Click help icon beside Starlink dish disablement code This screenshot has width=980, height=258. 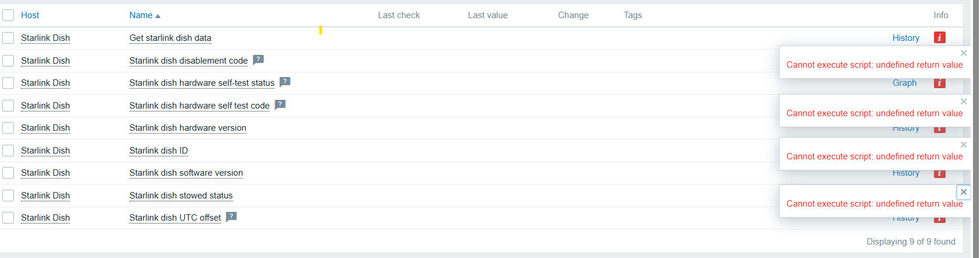[x=259, y=60]
